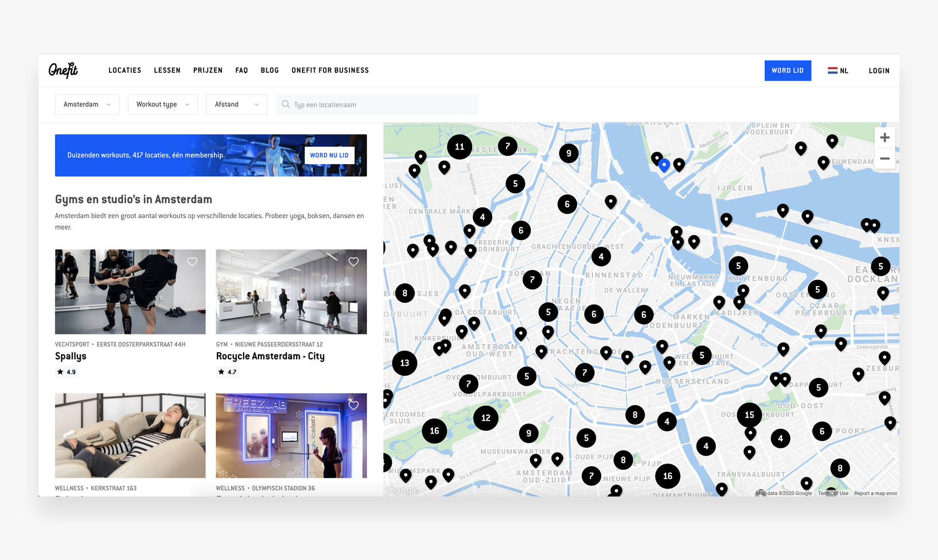
Task: Open the cluster 13 marker
Action: click(x=405, y=363)
